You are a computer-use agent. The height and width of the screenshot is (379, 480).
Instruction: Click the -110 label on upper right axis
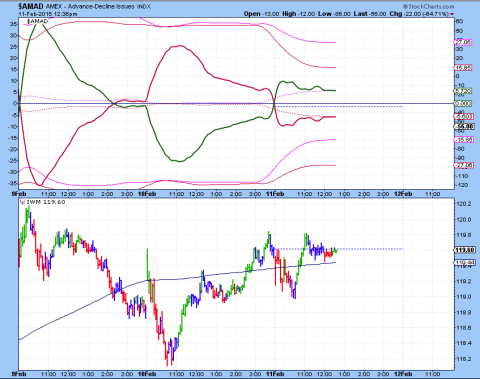462,175
